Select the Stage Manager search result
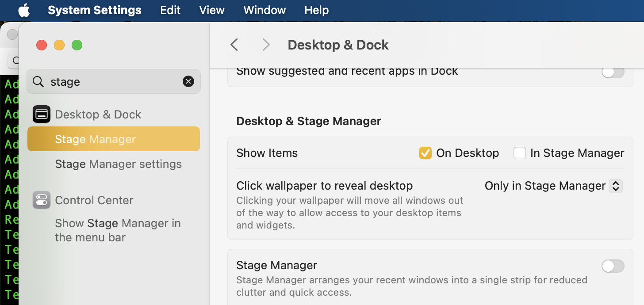 coord(114,139)
